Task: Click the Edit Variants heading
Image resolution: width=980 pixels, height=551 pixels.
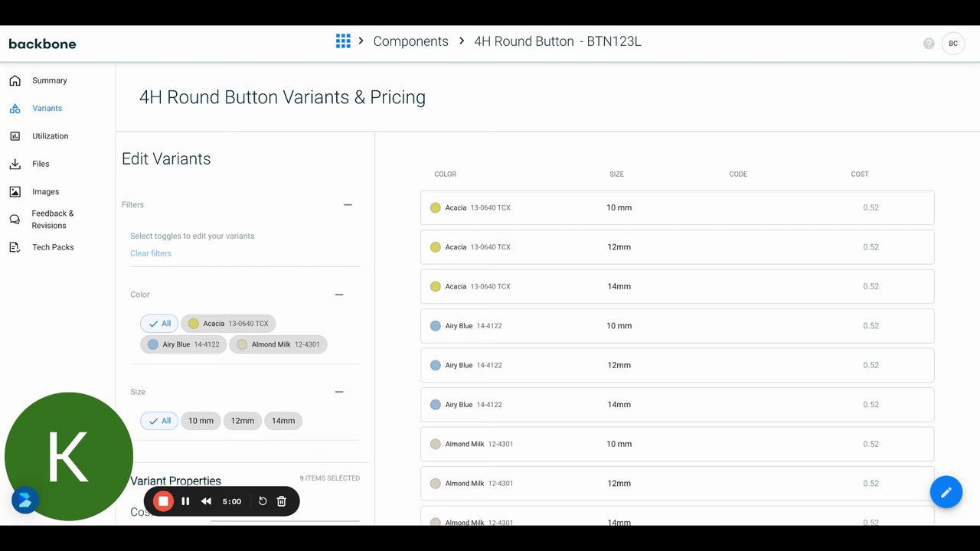Action: 166,159
